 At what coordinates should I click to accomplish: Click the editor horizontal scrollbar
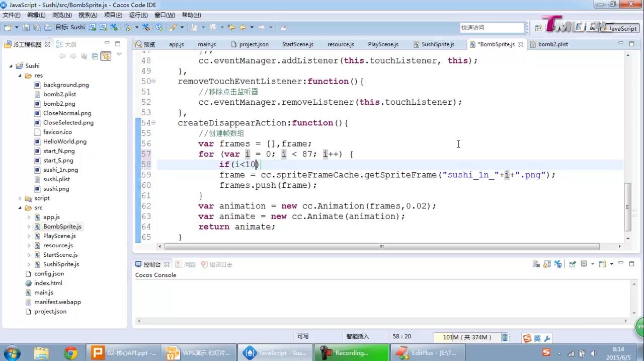pyautogui.click(x=381, y=247)
